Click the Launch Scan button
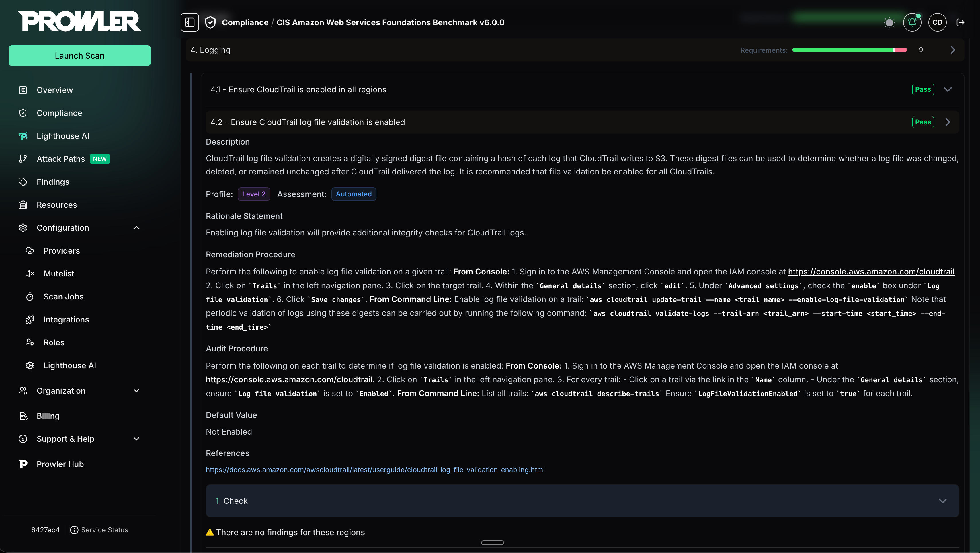Screen dimensions: 980x553 pyautogui.click(x=79, y=56)
